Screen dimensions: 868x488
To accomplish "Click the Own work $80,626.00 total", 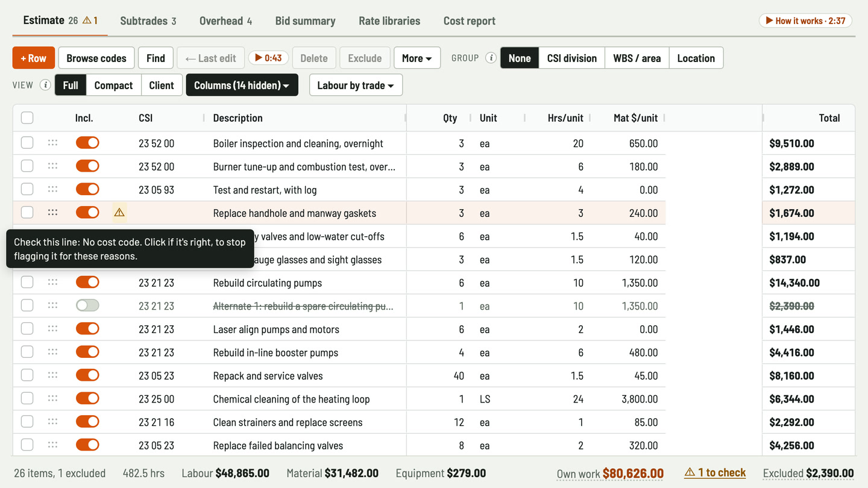I will click(610, 473).
